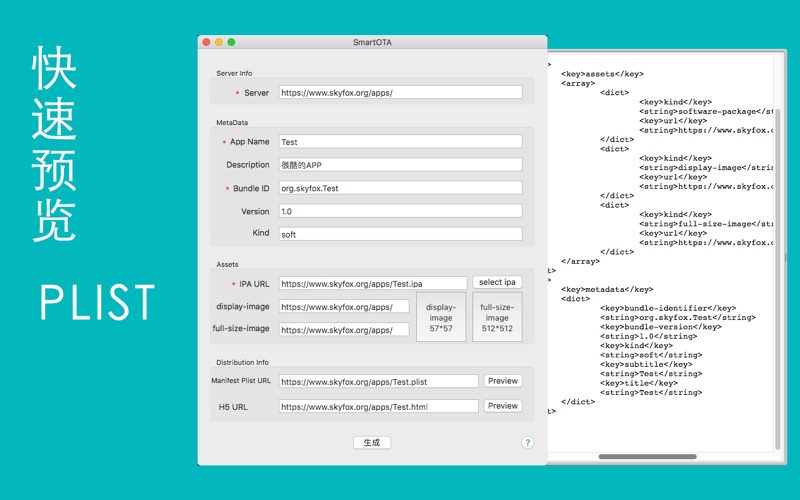Edit the App Name field containing Test
The image size is (800, 500).
point(400,142)
